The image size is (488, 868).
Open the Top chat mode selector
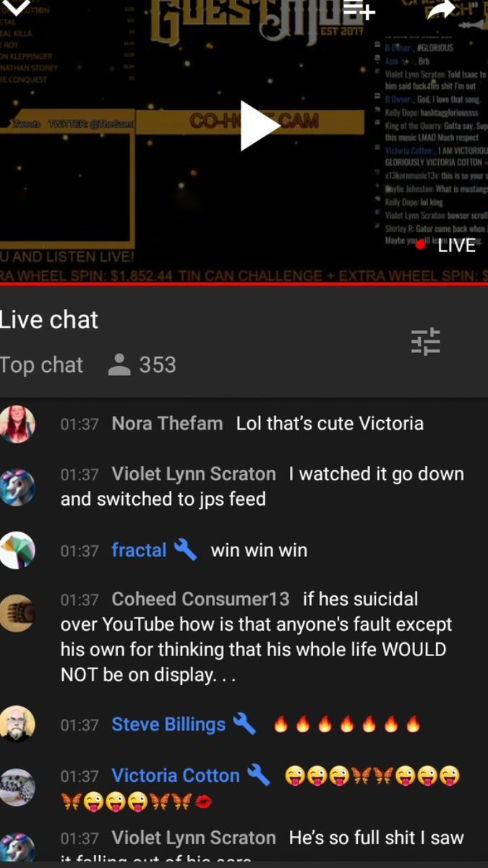tap(41, 365)
